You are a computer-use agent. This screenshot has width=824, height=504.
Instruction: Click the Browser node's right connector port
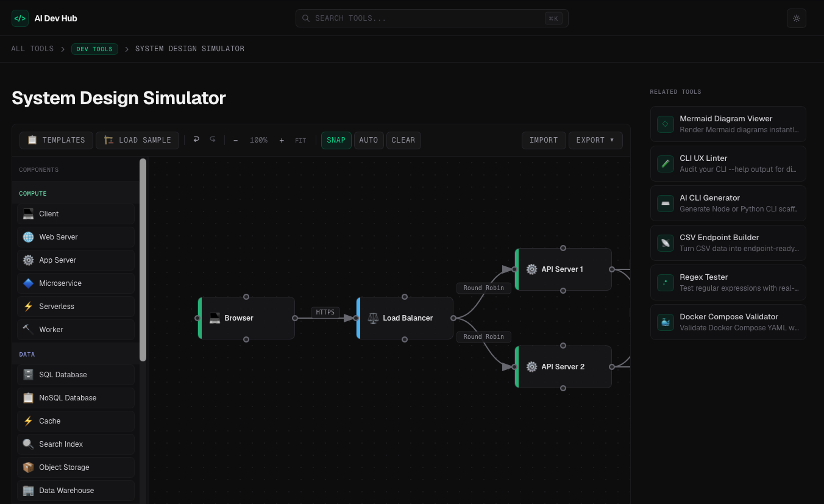tap(295, 318)
